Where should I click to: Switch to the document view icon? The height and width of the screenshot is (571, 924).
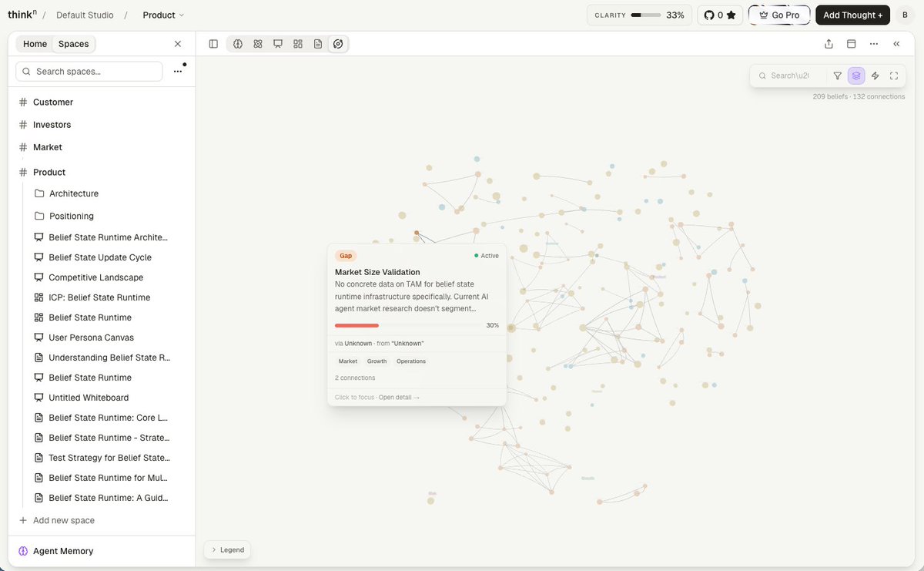pos(318,44)
